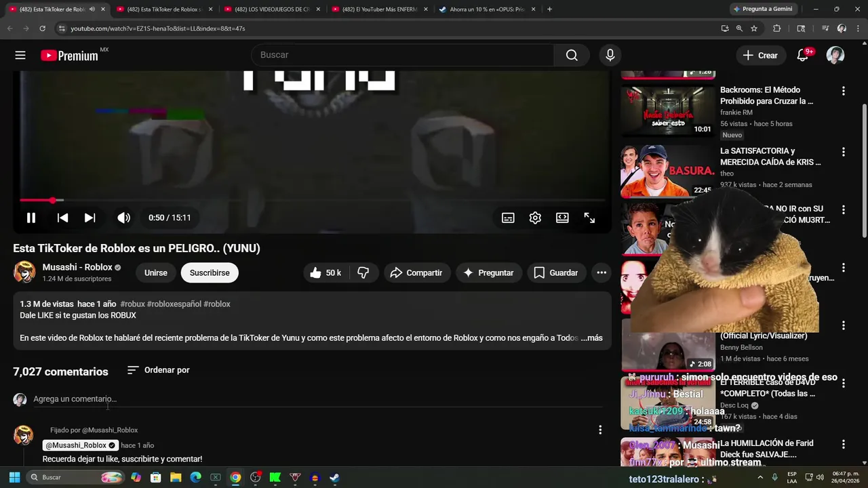Open the notifications bell
The image size is (868, 488).
(803, 56)
